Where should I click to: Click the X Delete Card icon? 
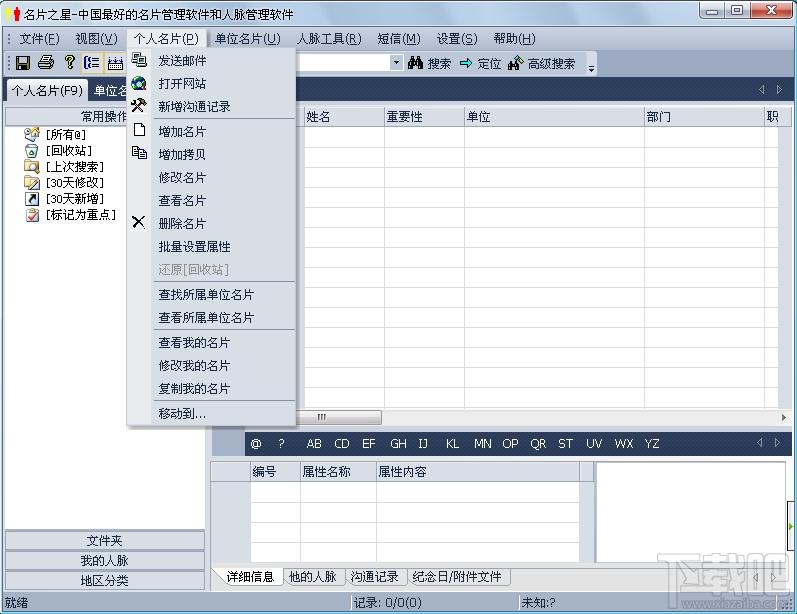tap(138, 222)
